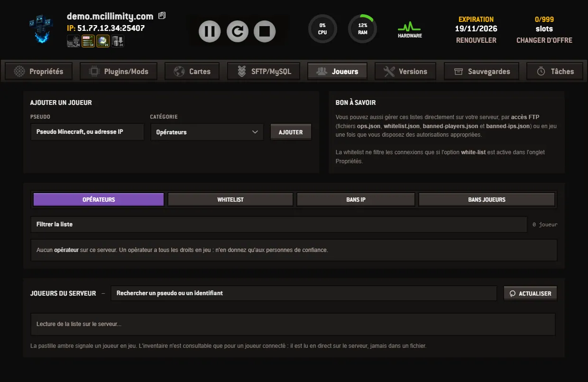Image resolution: width=588 pixels, height=382 pixels.
Task: Pause the server
Action: pos(210,31)
